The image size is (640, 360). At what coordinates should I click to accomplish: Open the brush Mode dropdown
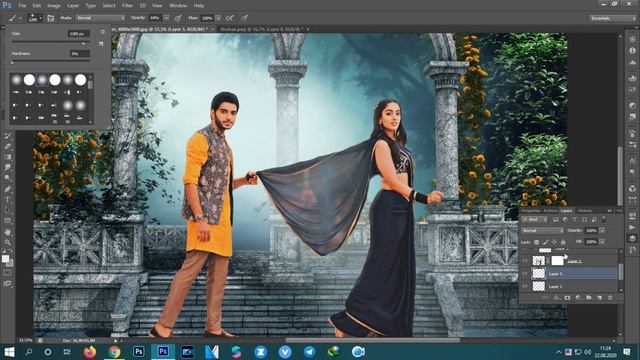100,18
